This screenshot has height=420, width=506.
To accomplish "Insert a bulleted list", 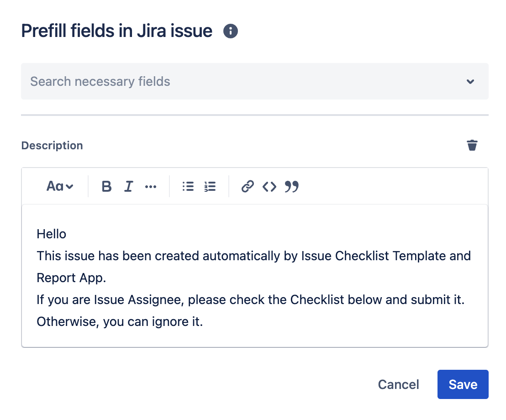I will coord(187,186).
